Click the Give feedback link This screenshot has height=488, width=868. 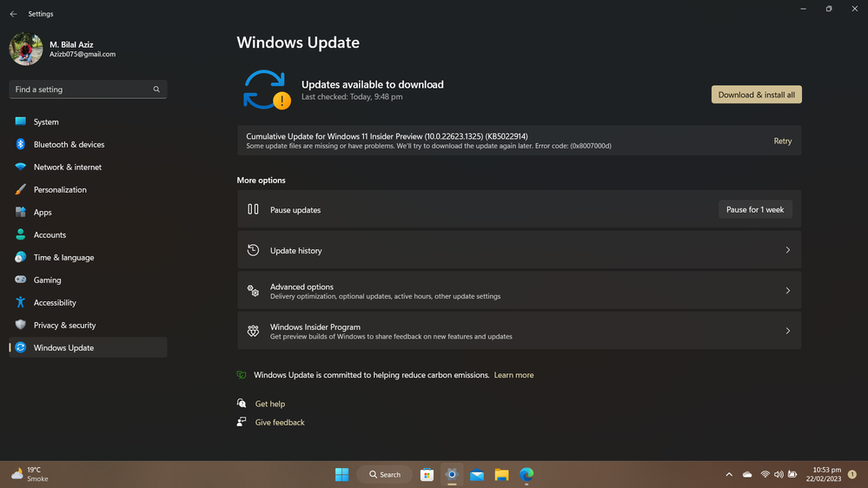[280, 422]
